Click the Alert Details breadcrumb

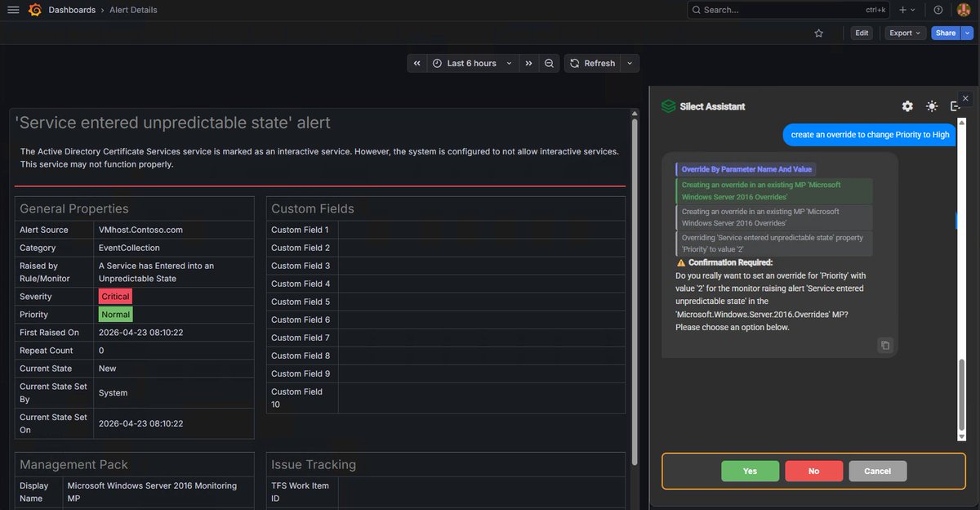(x=134, y=10)
